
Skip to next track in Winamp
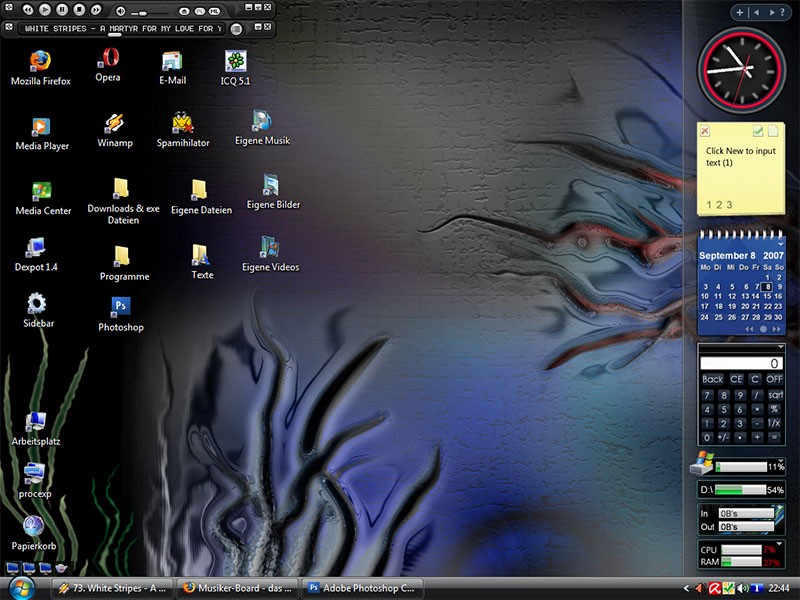click(x=95, y=10)
